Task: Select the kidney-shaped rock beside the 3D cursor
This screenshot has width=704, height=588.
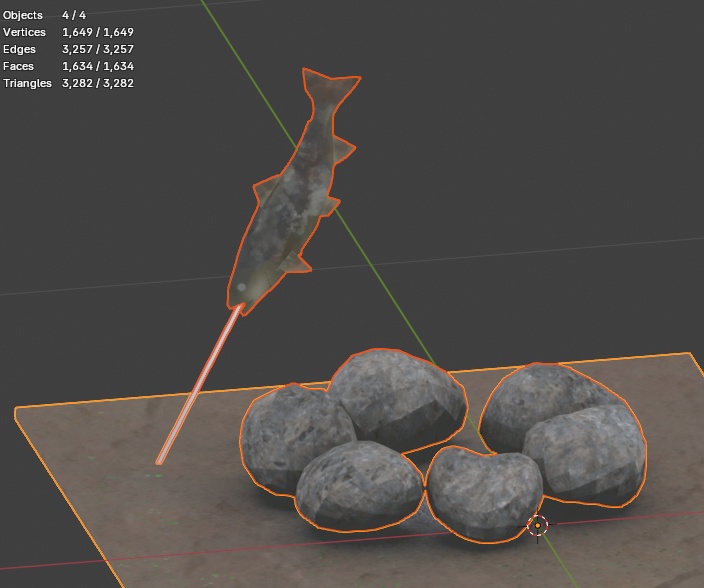Action: (x=484, y=494)
